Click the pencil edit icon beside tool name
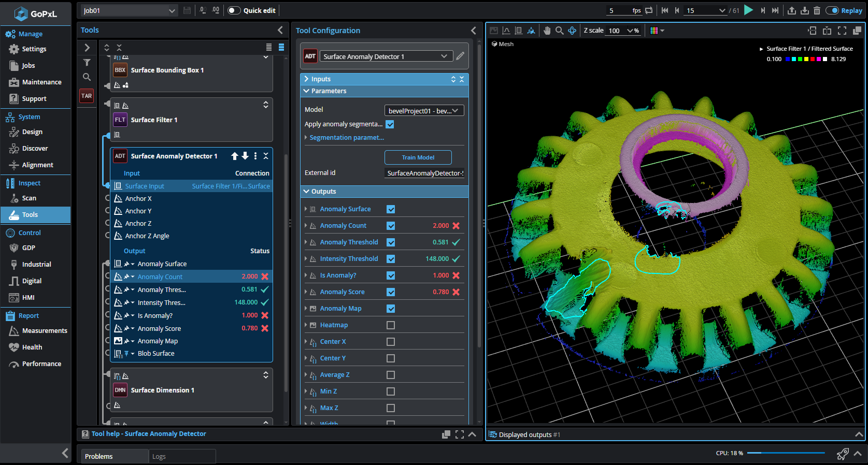The height and width of the screenshot is (465, 868). coord(460,56)
